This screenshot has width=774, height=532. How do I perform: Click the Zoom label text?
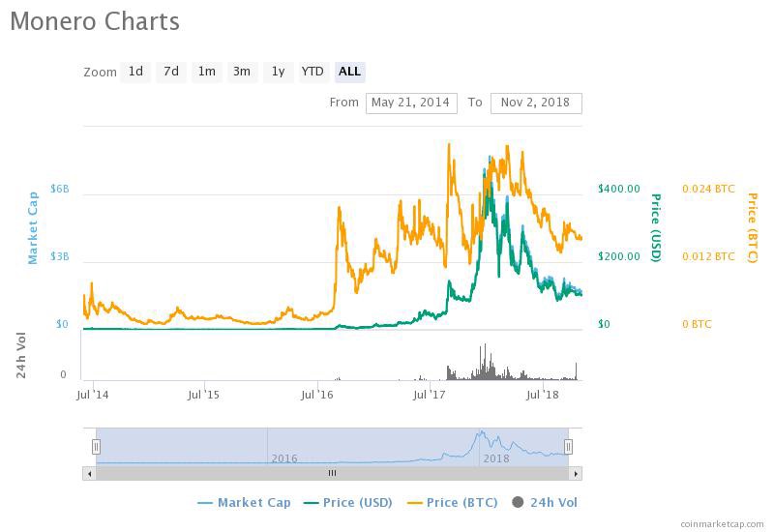100,72
